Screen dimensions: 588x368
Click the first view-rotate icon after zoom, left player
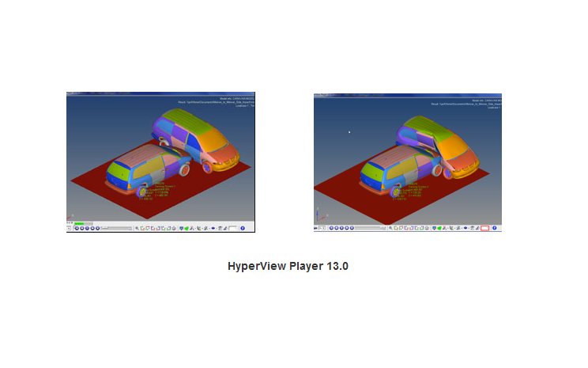(142, 228)
